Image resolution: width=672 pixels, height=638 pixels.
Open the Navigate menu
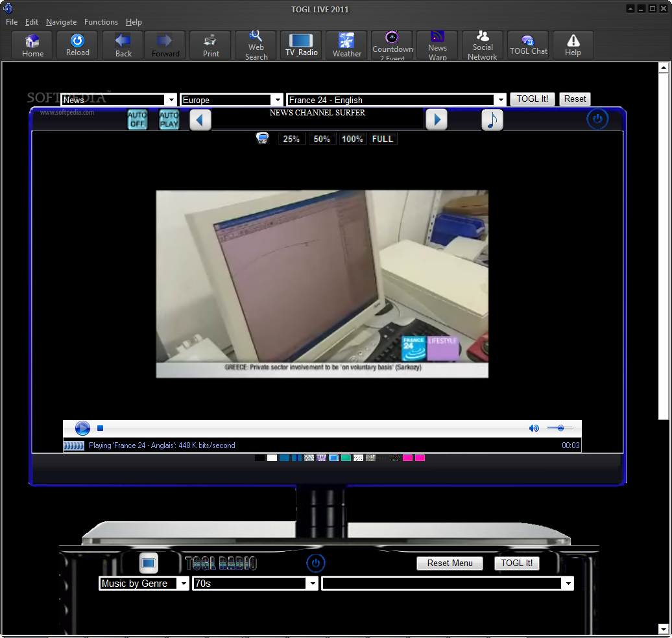coord(61,22)
